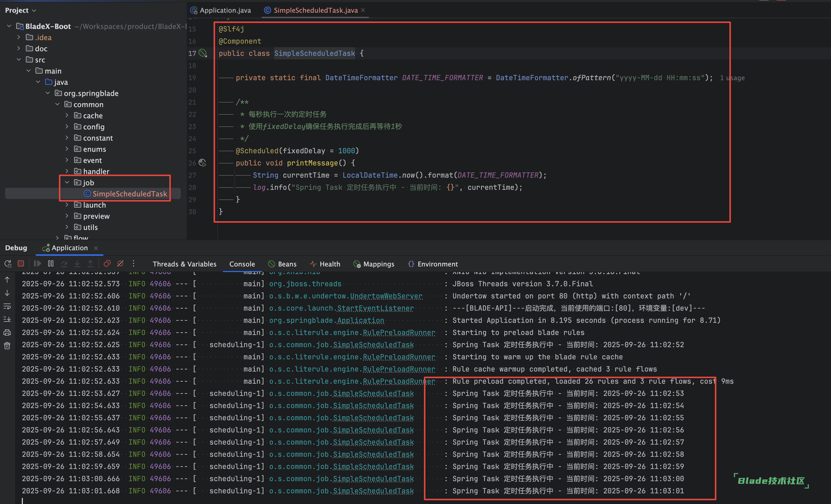831x504 pixels.
Task: Open the Beans tab
Action: click(282, 264)
